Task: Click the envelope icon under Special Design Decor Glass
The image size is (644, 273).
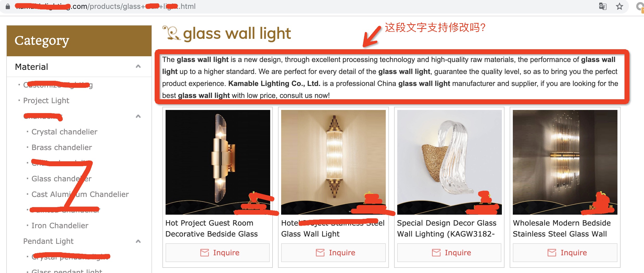Action: 436,252
